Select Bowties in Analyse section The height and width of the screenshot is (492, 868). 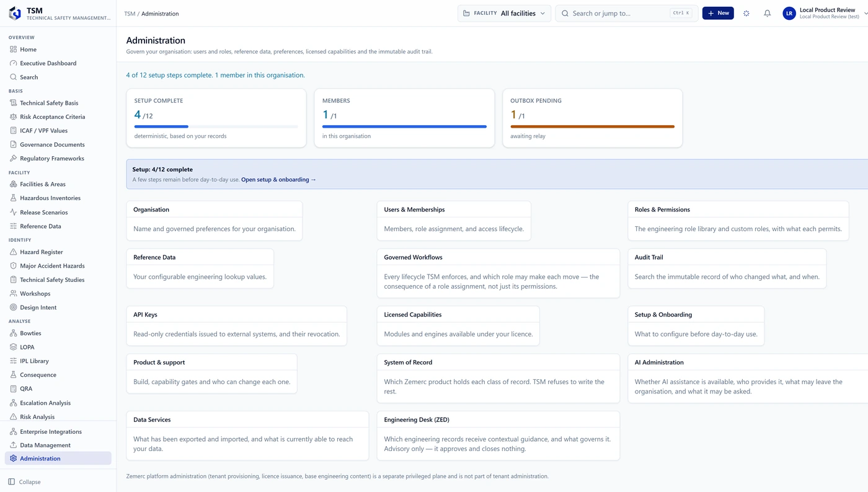tap(58, 333)
